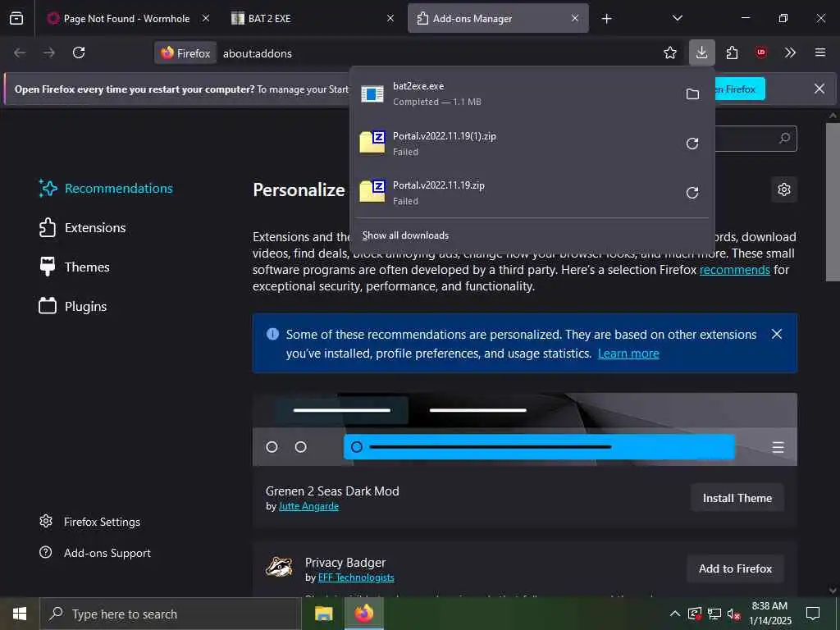Click the Grenen 2 Seas theme preview

coord(524,429)
